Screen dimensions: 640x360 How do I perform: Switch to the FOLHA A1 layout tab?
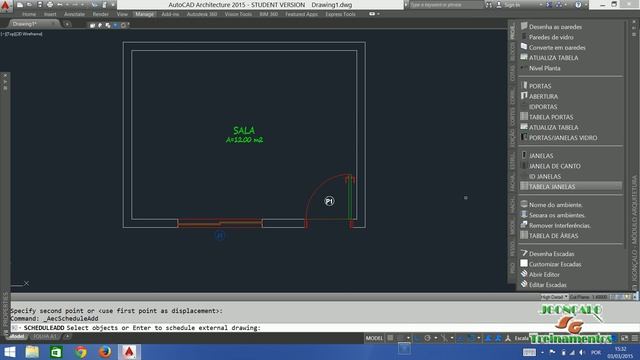[45, 337]
